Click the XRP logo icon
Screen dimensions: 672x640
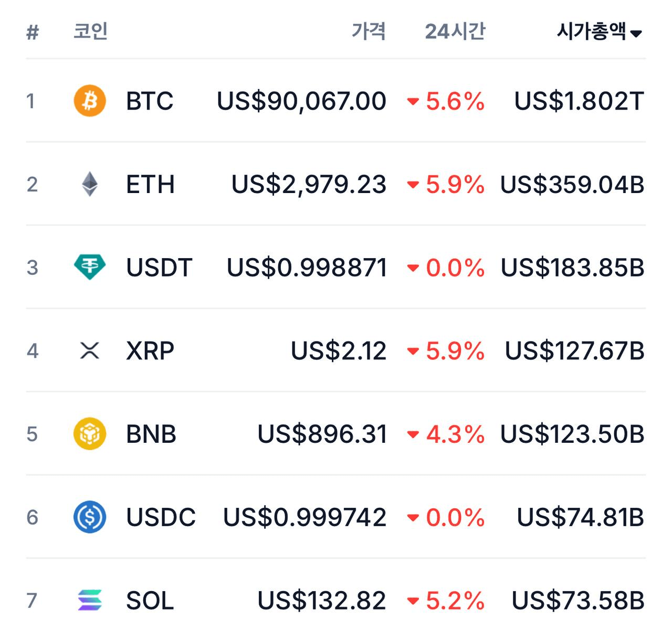90,350
